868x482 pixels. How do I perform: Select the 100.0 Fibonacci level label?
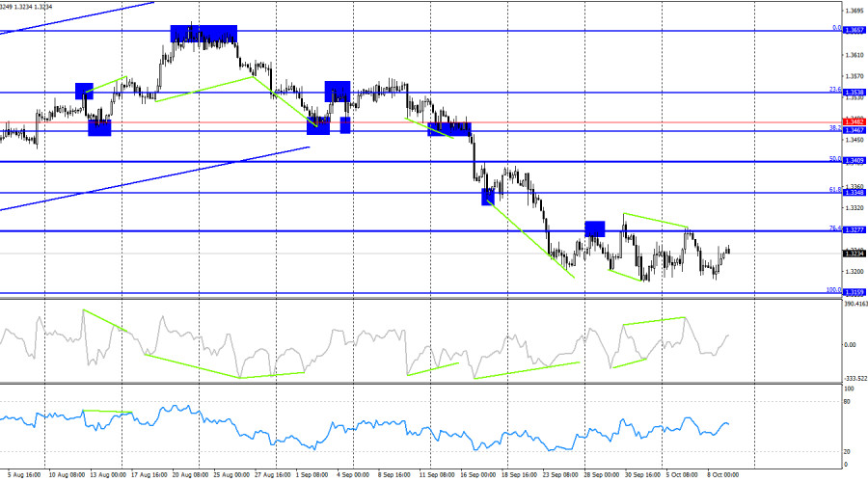[x=834, y=289]
